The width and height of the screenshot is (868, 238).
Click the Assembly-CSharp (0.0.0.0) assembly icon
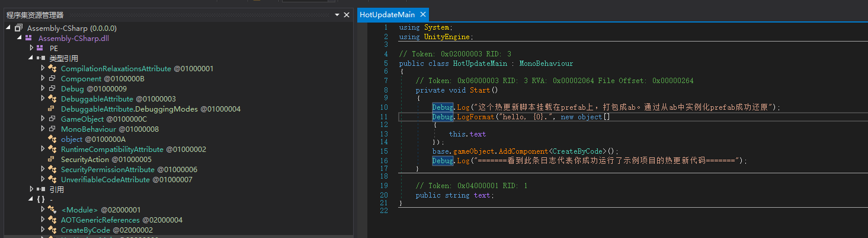[x=18, y=28]
